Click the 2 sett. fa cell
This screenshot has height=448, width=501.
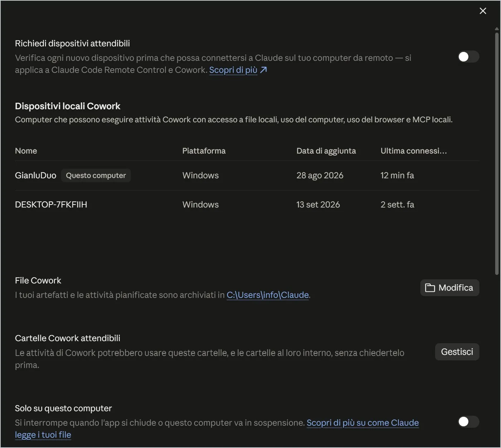pyautogui.click(x=397, y=204)
